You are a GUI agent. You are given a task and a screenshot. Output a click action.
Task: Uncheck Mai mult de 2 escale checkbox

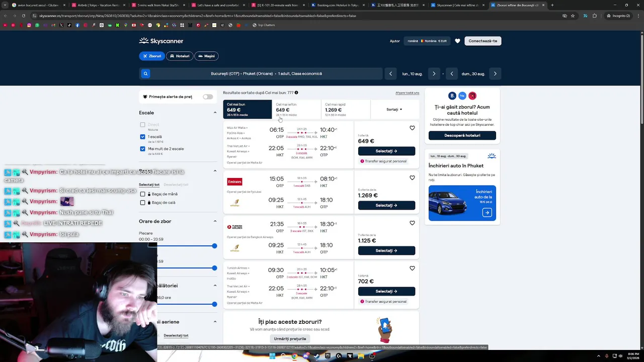[142, 149]
